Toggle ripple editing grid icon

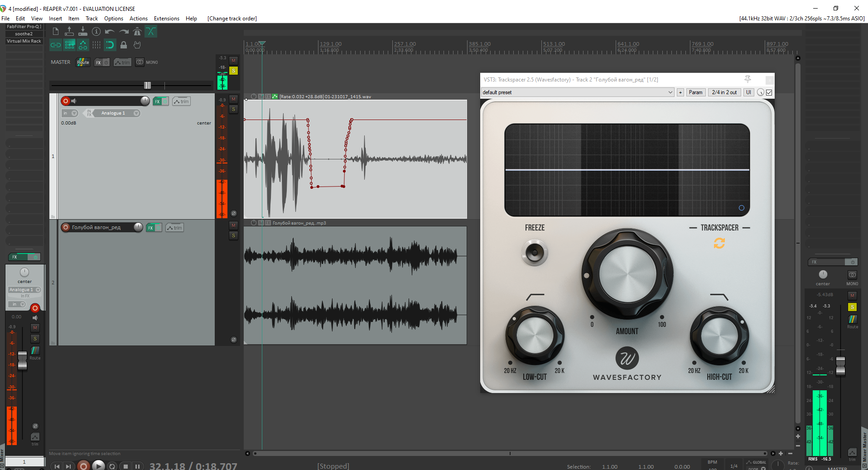click(69, 45)
